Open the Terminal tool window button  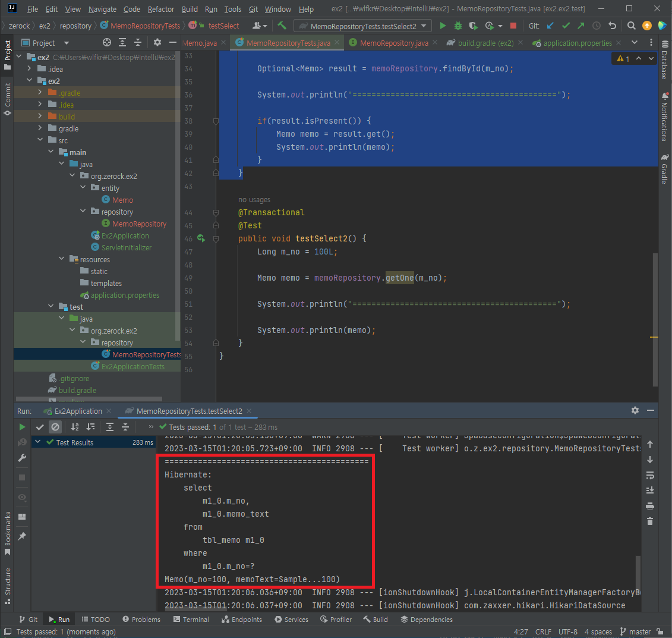point(191,619)
